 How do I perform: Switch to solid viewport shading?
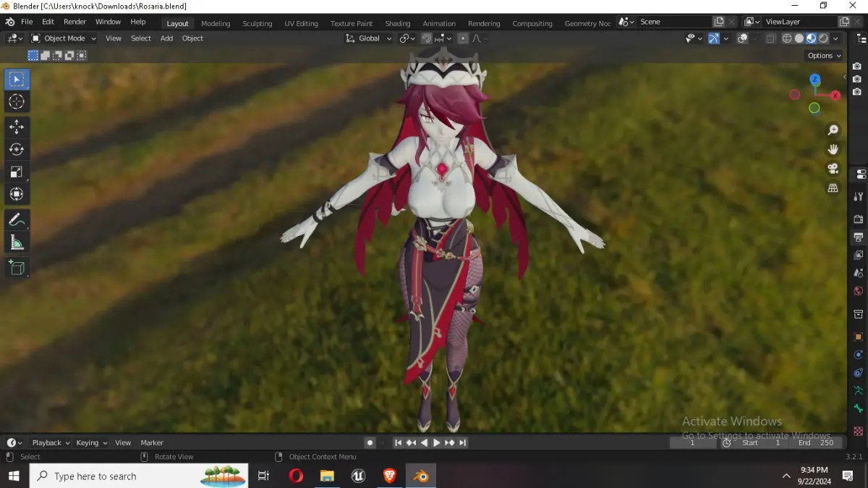click(x=799, y=38)
